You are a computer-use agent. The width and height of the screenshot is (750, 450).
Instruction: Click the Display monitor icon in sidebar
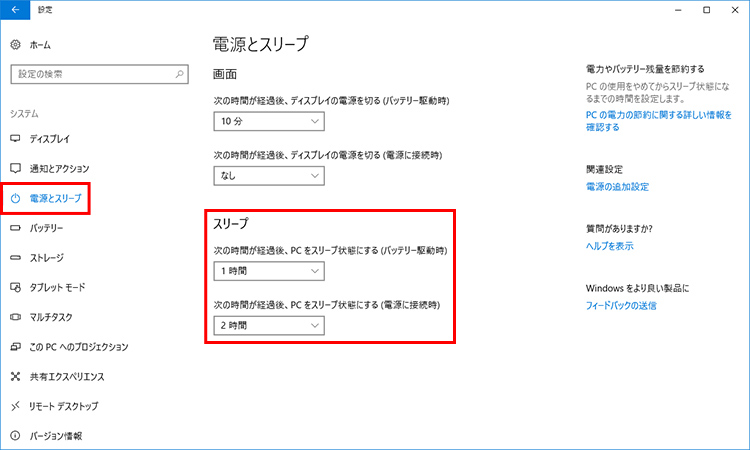15,138
